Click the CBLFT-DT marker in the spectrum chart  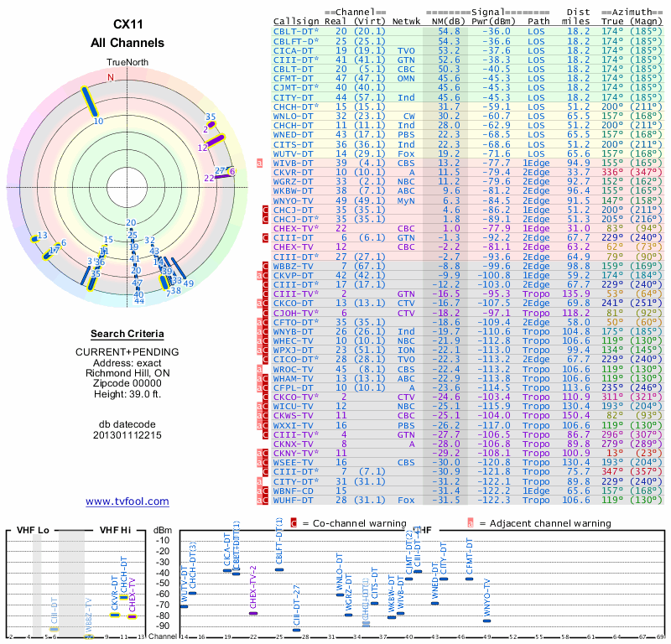click(x=279, y=569)
